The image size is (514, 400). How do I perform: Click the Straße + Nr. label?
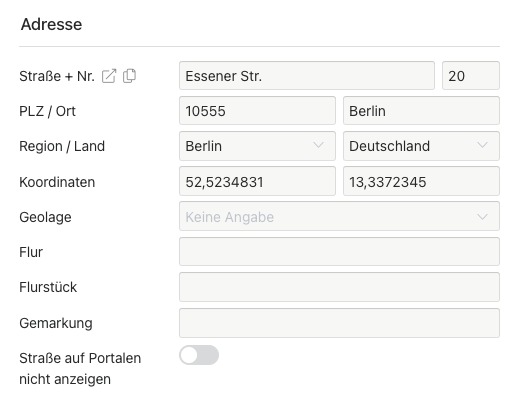click(x=57, y=76)
